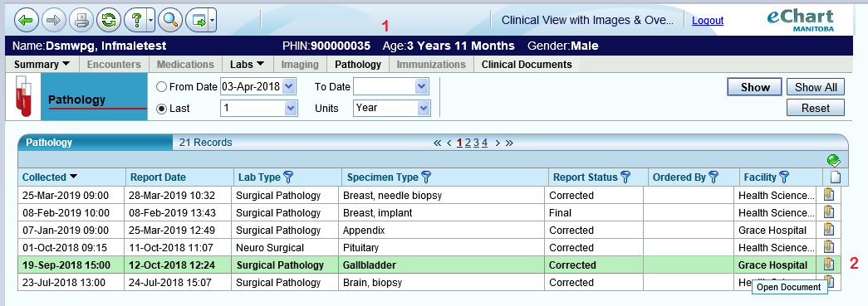Filter by Specimen Type funnel icon
The image size is (868, 306).
pyautogui.click(x=426, y=177)
